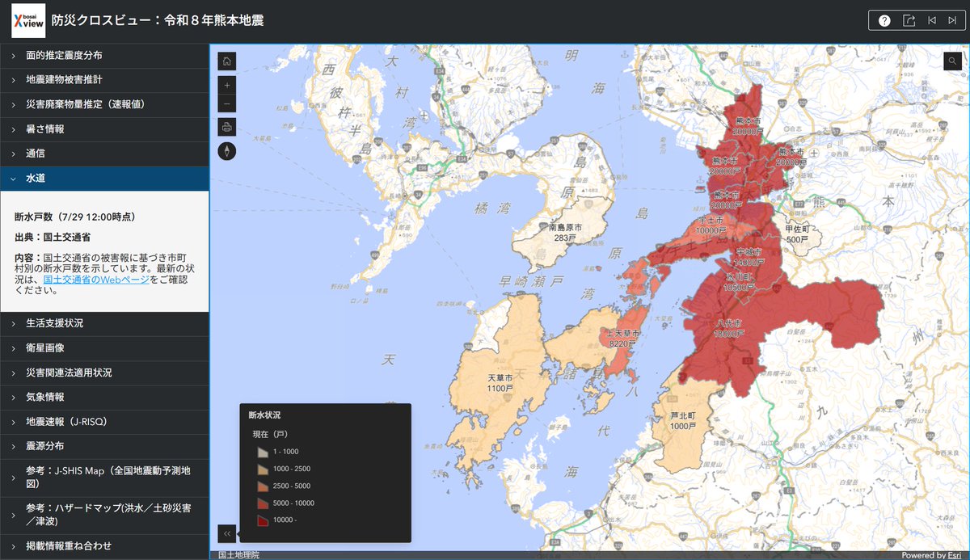Collapse the legend with double-chevron button
This screenshot has width=970, height=560.
pos(227,533)
